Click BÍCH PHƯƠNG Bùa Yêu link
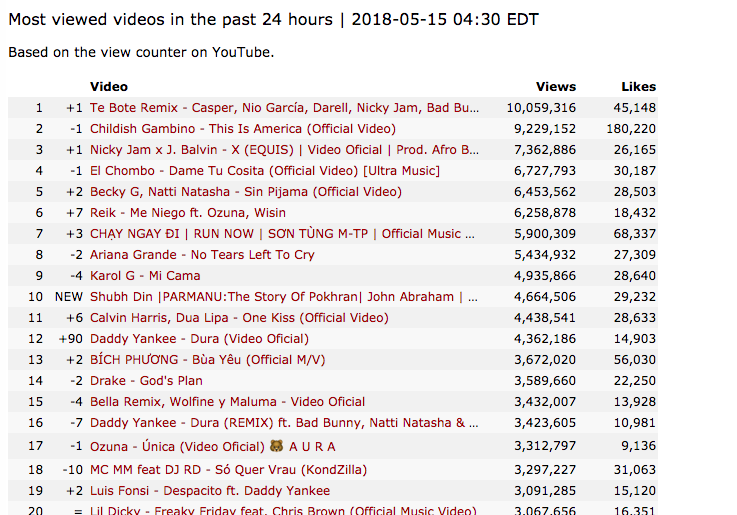737x515 pixels. coord(207,360)
